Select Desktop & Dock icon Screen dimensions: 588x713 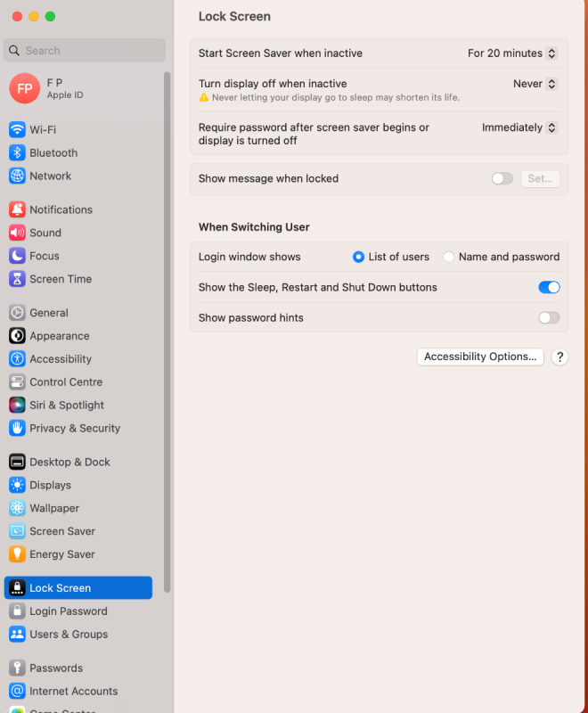(x=17, y=462)
